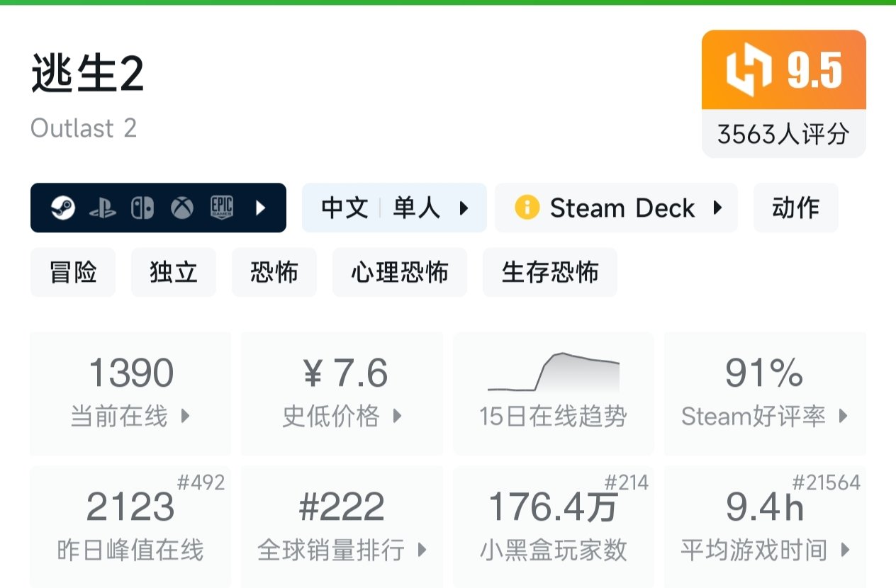Choose the 心理恐怖 tag
896x588 pixels.
pyautogui.click(x=400, y=272)
